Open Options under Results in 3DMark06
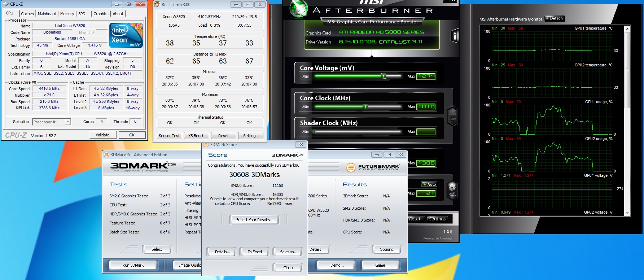The height and width of the screenshot is (280, 644). point(388,249)
